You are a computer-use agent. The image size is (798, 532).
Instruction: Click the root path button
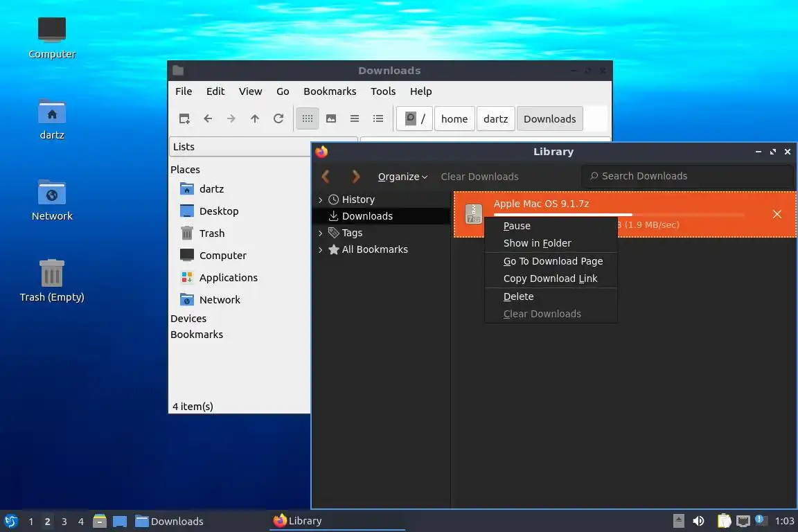(415, 118)
